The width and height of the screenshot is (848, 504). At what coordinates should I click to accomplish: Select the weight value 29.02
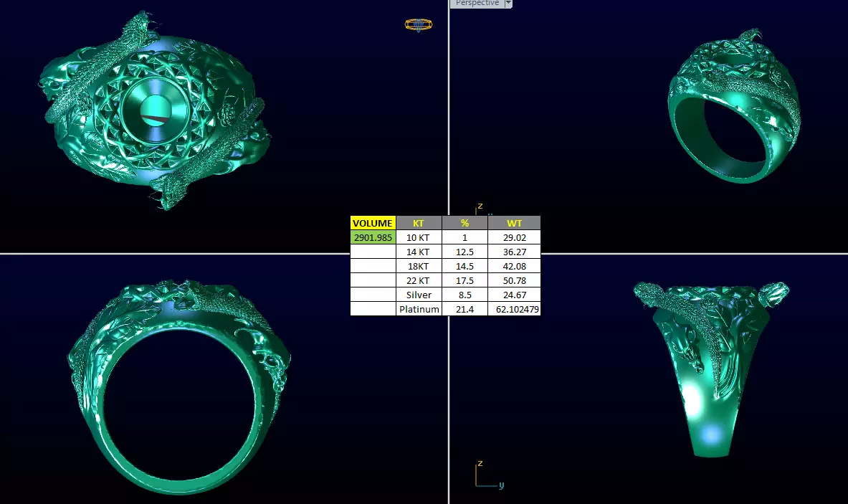(514, 237)
